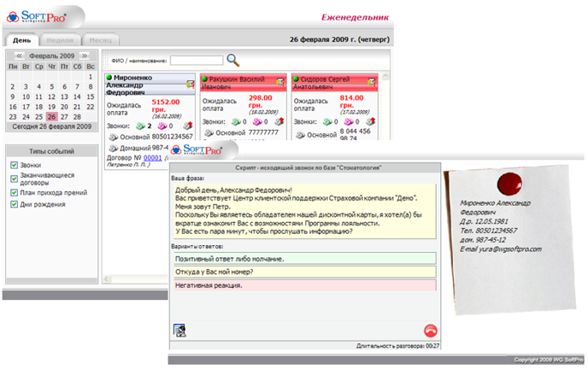Click the magnifying glass search icon
Image resolution: width=588 pixels, height=369 pixels.
point(232,61)
